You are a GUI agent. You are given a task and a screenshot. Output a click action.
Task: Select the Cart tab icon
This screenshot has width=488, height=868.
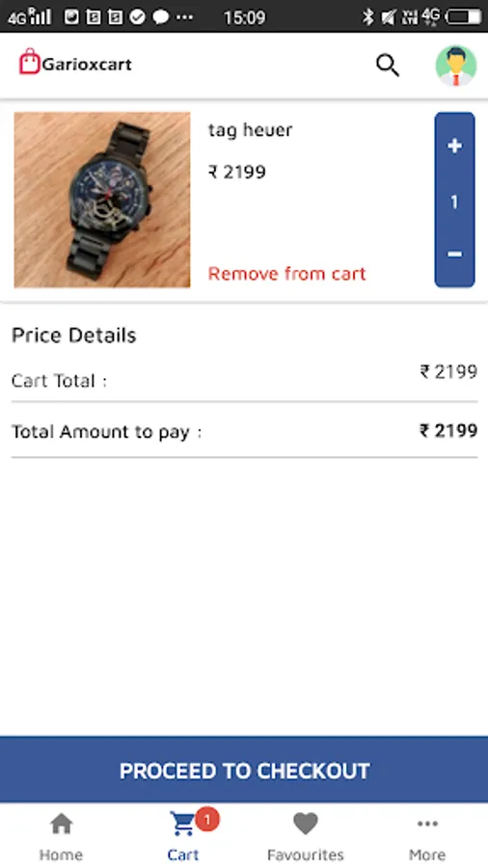[182, 825]
